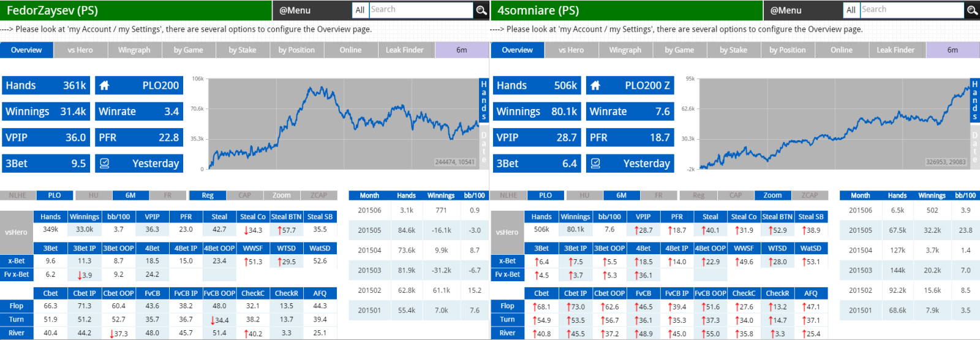Click Fv x-Bet row label in 4somniare stats
This screenshot has height=340, width=980.
[508, 274]
